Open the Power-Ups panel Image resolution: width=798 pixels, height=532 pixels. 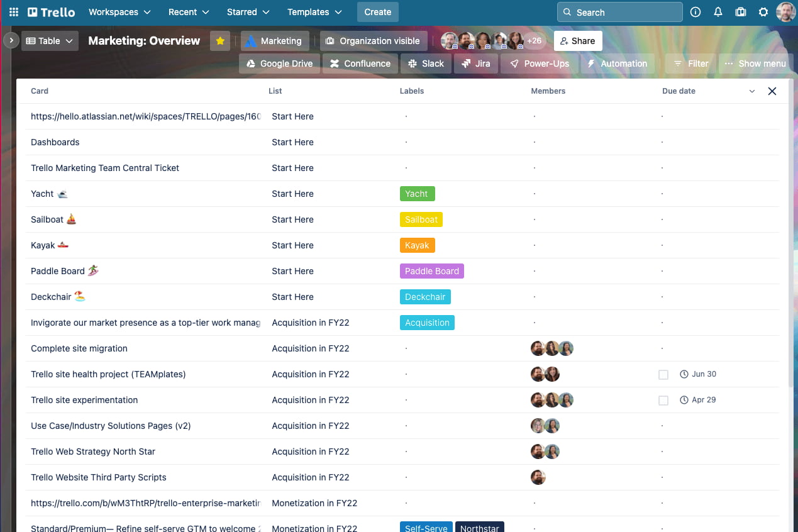pos(539,63)
